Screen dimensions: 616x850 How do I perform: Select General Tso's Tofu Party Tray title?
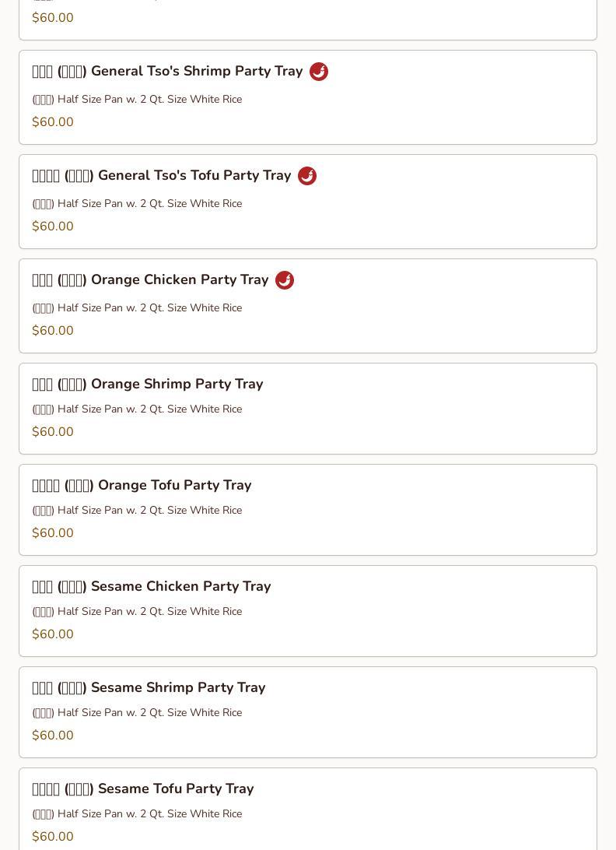point(161,176)
